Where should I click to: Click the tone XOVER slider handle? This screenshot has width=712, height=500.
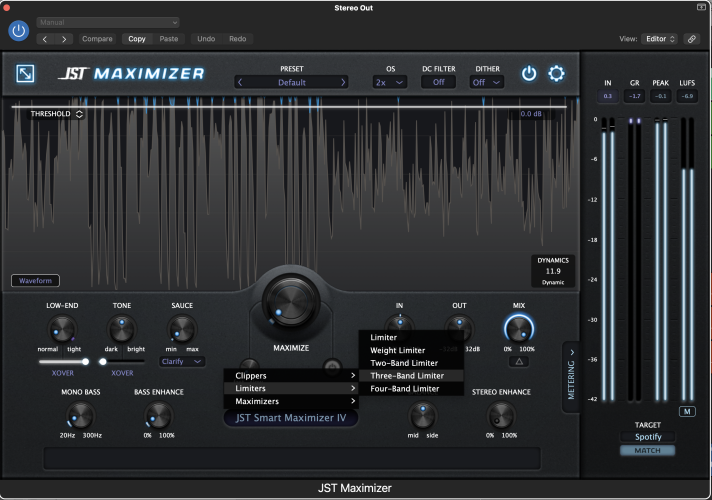pos(103,361)
